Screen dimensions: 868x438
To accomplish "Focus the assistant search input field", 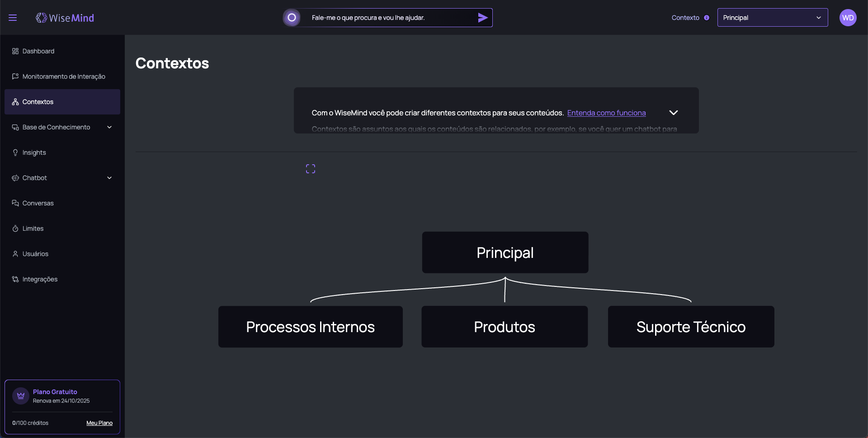I will pyautogui.click(x=389, y=18).
